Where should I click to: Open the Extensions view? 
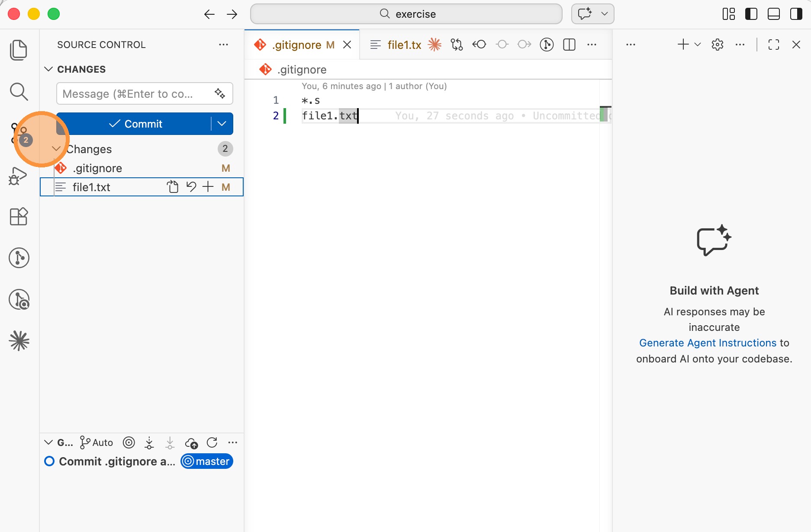pyautogui.click(x=19, y=216)
